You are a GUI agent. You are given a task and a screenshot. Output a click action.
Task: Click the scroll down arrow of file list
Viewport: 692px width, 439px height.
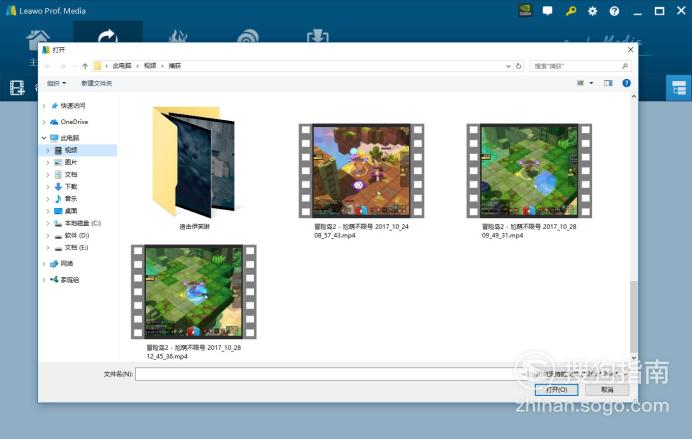click(x=634, y=358)
